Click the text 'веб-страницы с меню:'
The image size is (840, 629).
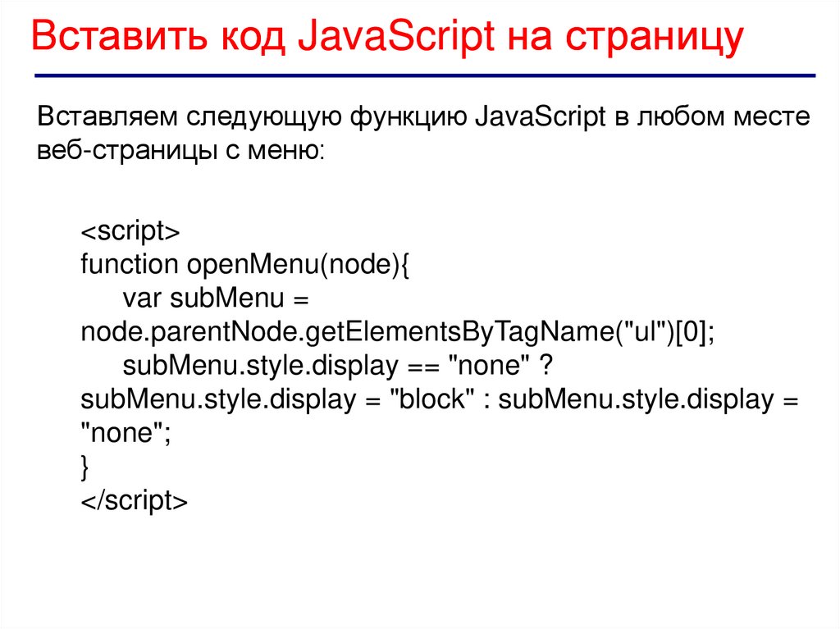181,152
